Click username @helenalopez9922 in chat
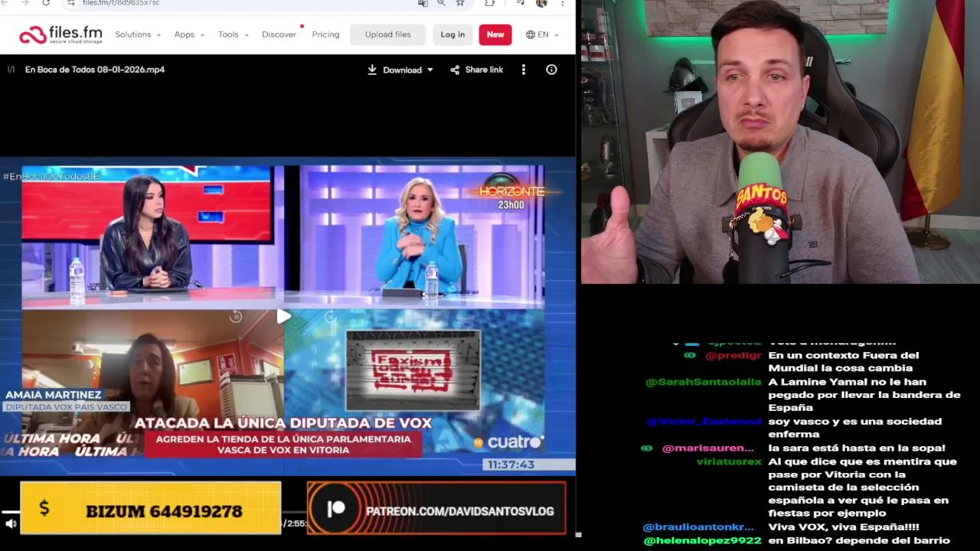Image resolution: width=980 pixels, height=551 pixels. coord(703,540)
